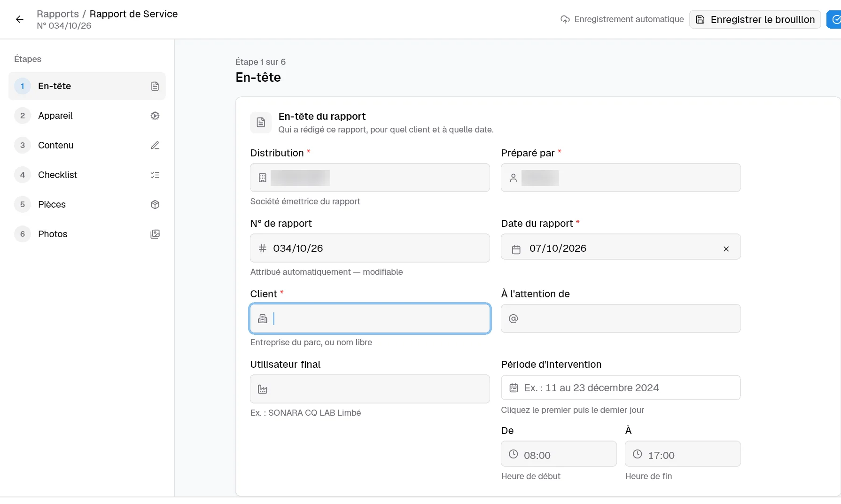This screenshot has width=841, height=504.
Task: Go to the Photos step
Action: (87, 234)
